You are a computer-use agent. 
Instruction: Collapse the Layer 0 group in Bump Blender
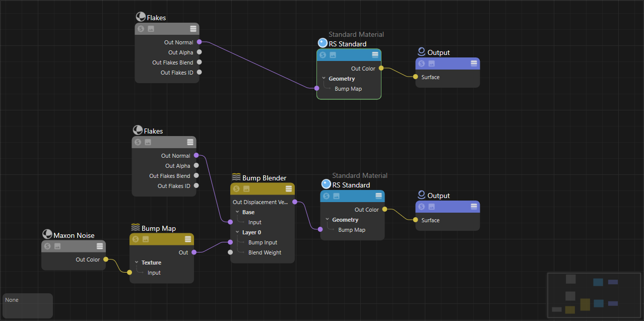237,232
